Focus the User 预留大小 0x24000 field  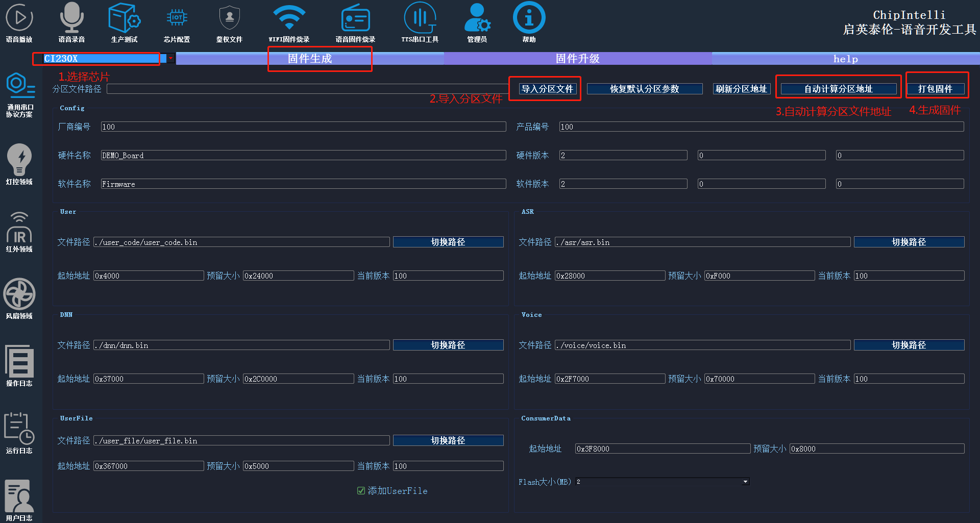pos(298,276)
